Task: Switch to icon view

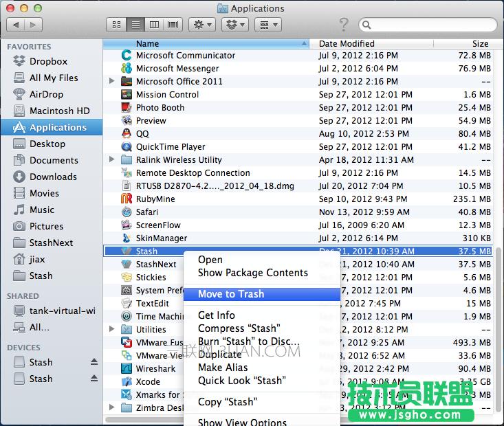Action: coord(116,25)
